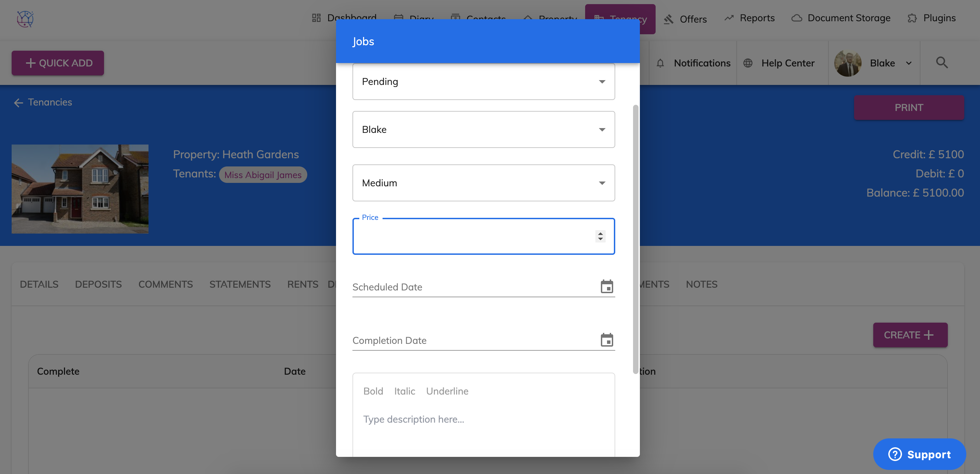Toggle Bold formatting in description editor
The width and height of the screenshot is (980, 474).
tap(373, 391)
